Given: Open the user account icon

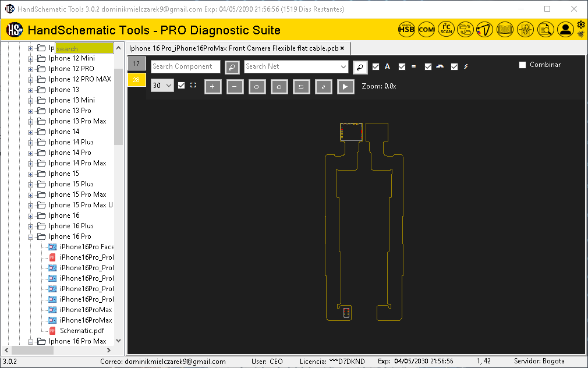Looking at the screenshot, I should click(565, 29).
